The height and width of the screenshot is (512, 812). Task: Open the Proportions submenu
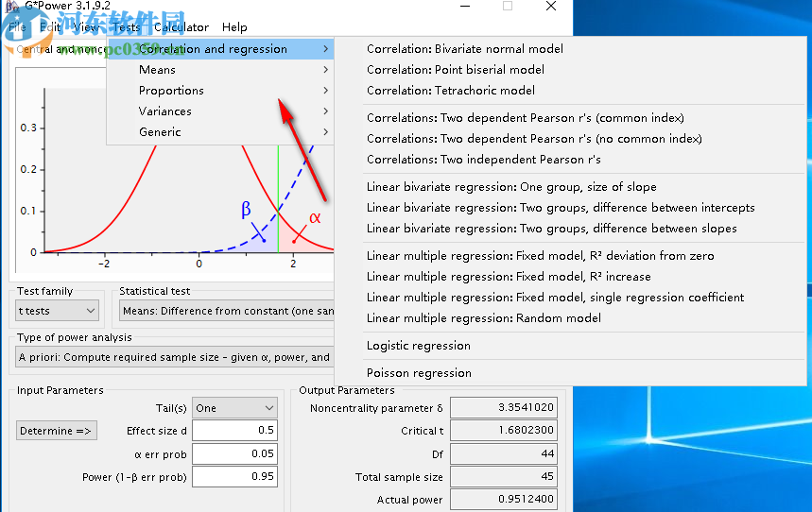(x=220, y=90)
